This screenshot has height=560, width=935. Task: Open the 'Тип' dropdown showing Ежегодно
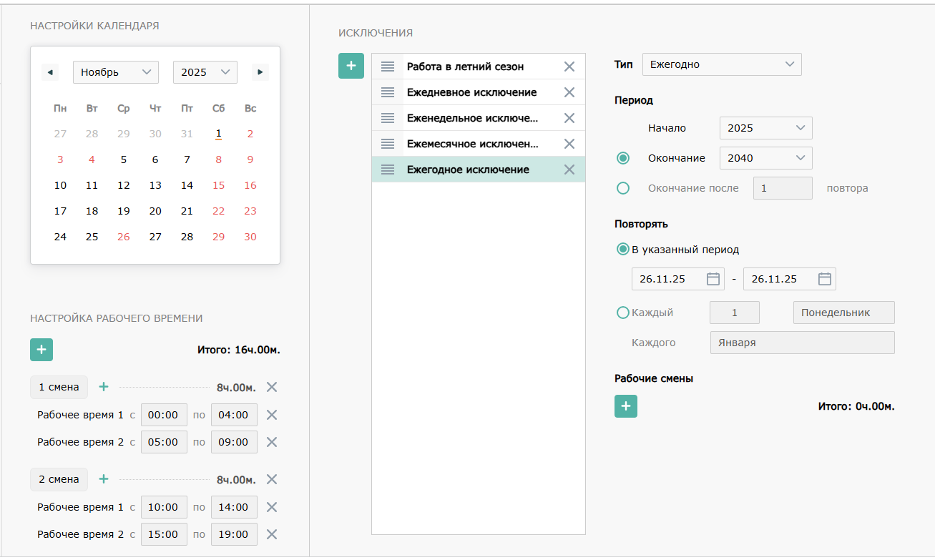point(722,64)
